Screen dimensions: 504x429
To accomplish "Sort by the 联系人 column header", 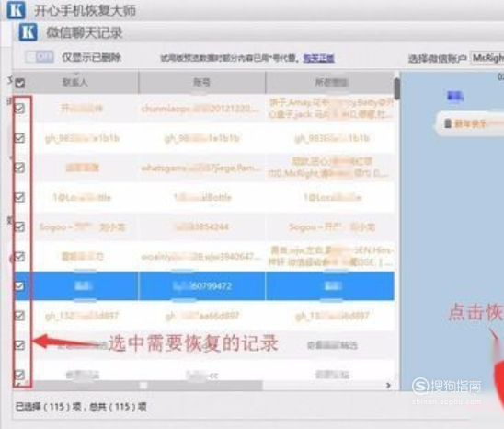I will click(74, 82).
